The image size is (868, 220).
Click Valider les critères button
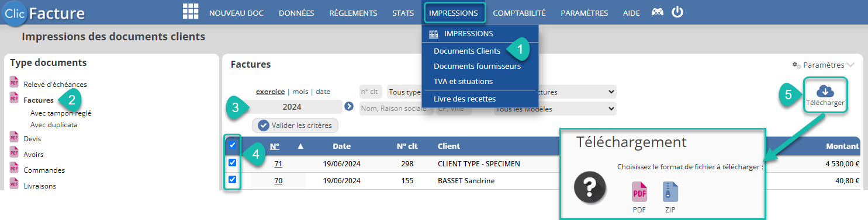[x=295, y=125]
